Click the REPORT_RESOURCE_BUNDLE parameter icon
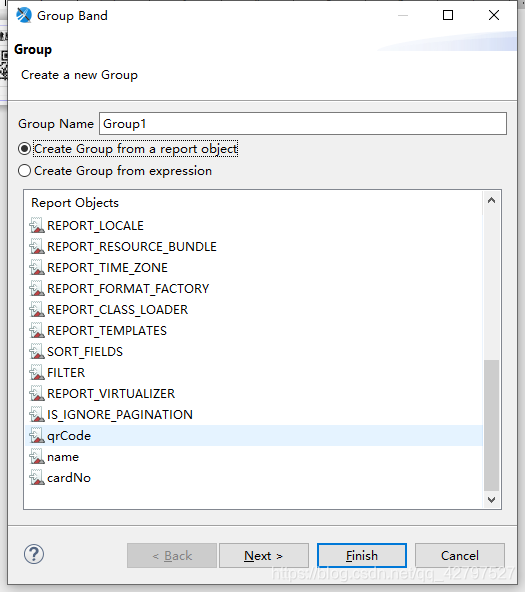Viewport: 525px width, 592px height. pyautogui.click(x=37, y=247)
